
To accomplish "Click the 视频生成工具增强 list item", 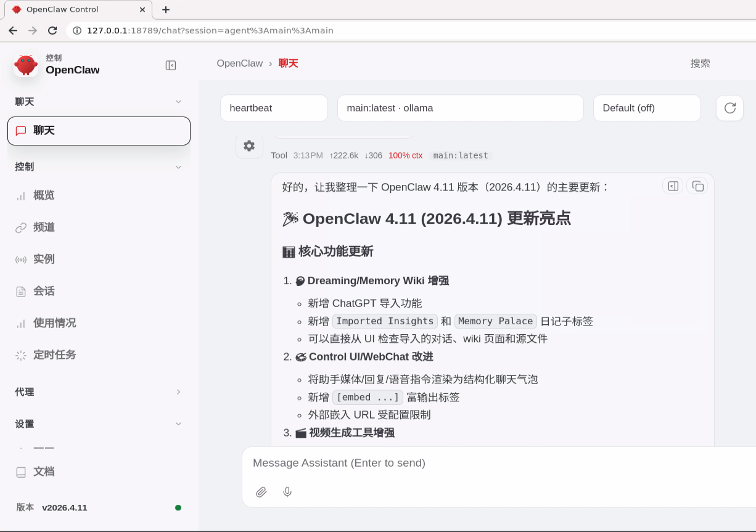I will [345, 433].
